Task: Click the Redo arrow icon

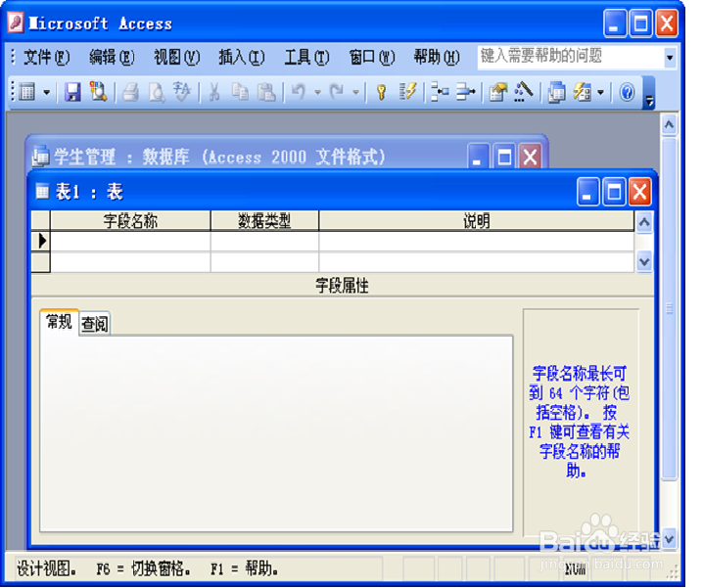Action: pos(337,92)
